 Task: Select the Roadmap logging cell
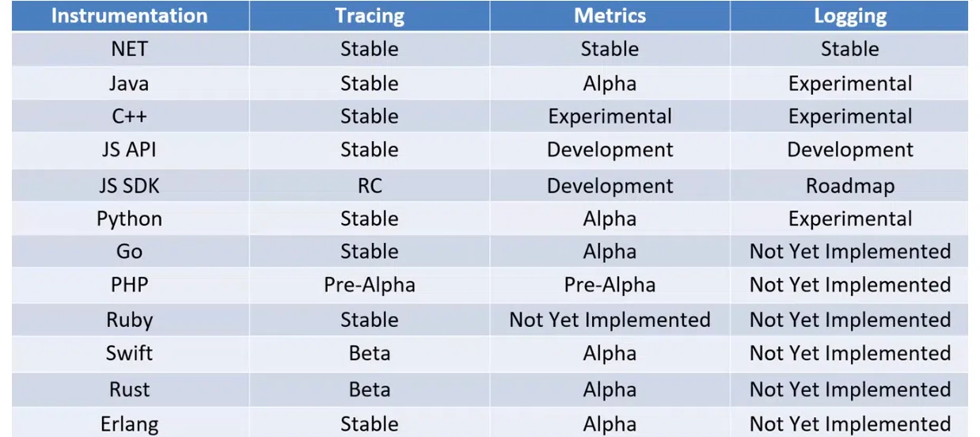[849, 186]
